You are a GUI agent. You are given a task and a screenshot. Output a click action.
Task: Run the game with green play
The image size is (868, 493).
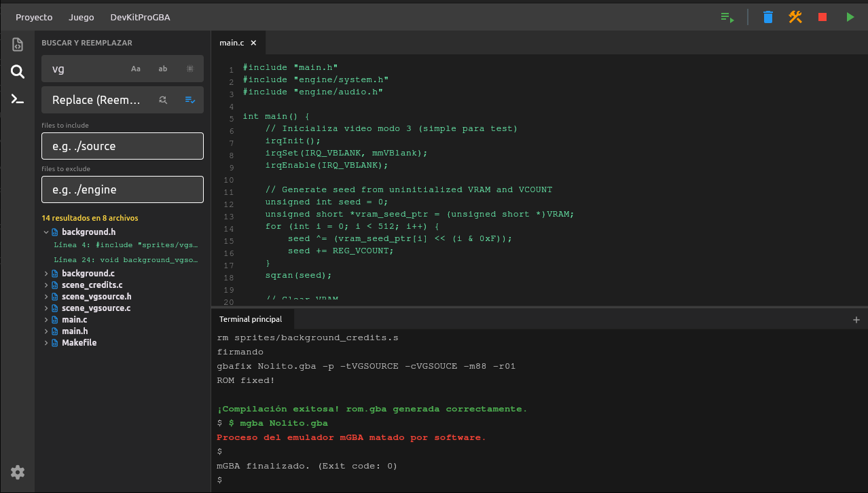[x=850, y=17]
